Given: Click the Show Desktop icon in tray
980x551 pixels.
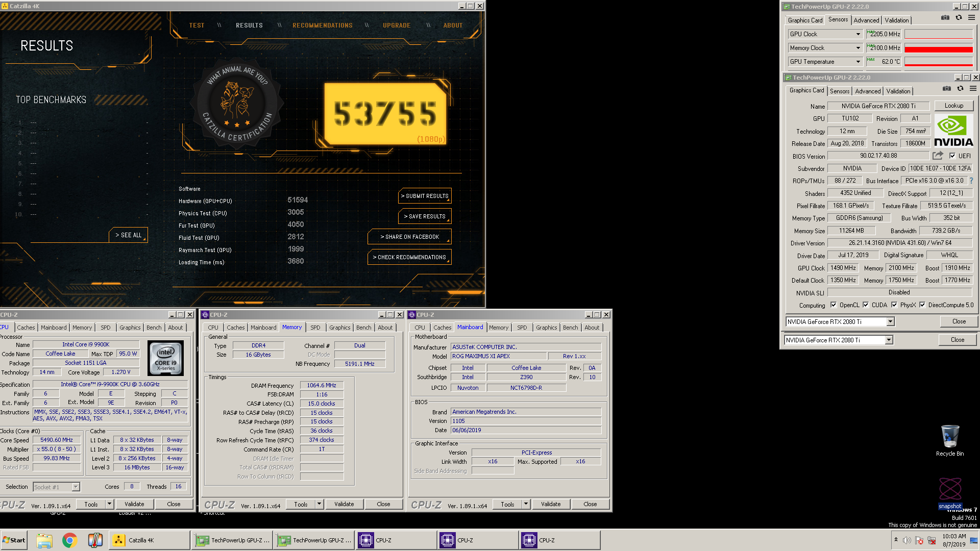Looking at the screenshot, I should pos(974,540).
